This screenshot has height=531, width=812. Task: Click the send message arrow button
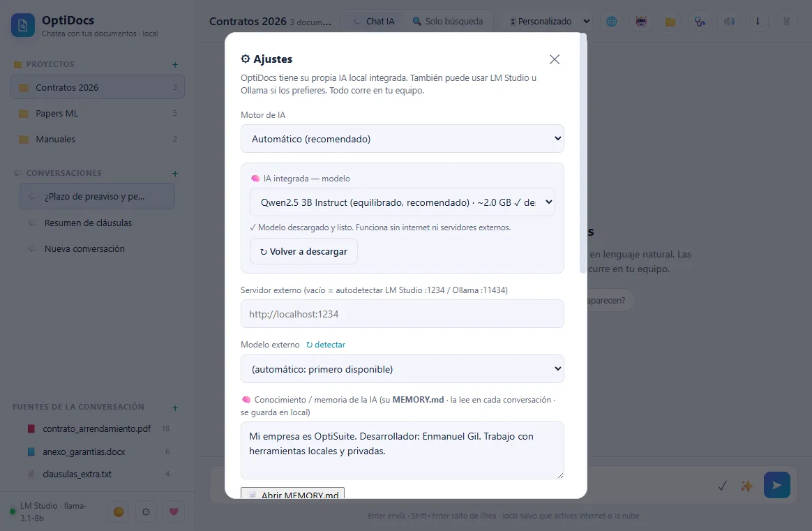pos(777,485)
